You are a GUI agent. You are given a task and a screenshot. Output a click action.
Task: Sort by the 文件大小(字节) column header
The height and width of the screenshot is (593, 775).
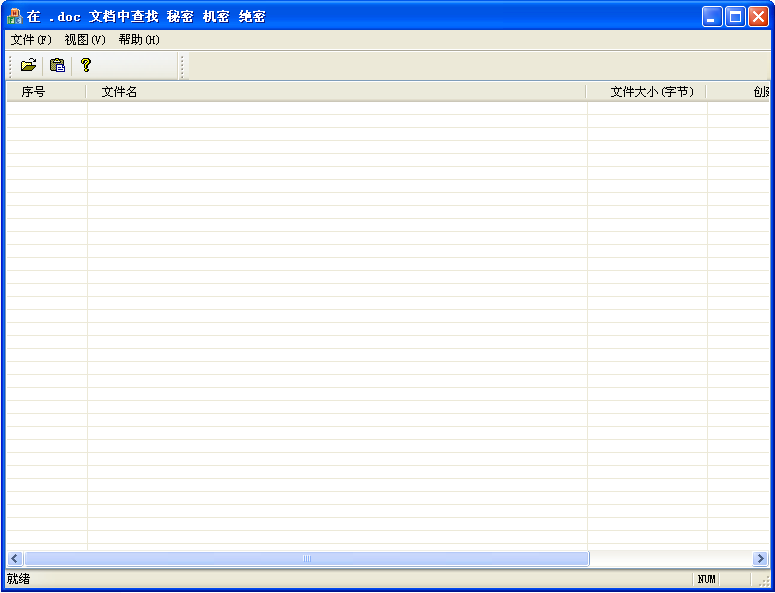pos(646,92)
